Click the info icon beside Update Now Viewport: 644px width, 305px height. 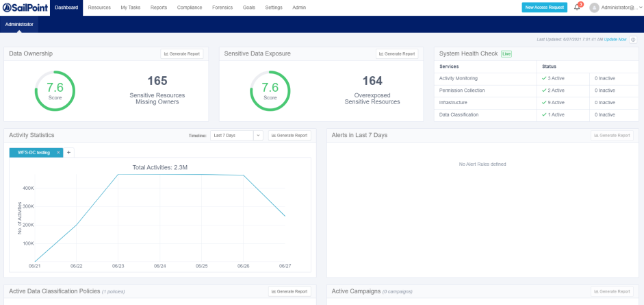[x=633, y=40]
